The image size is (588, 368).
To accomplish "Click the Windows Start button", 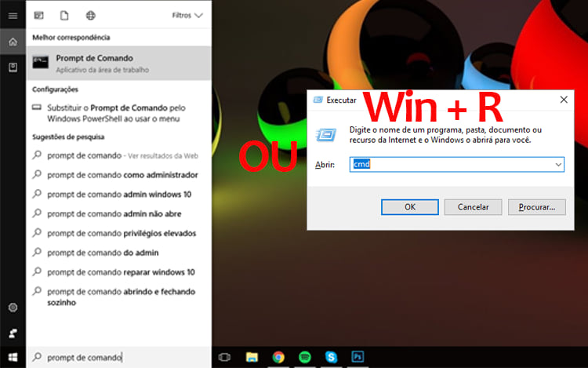I will [13, 357].
